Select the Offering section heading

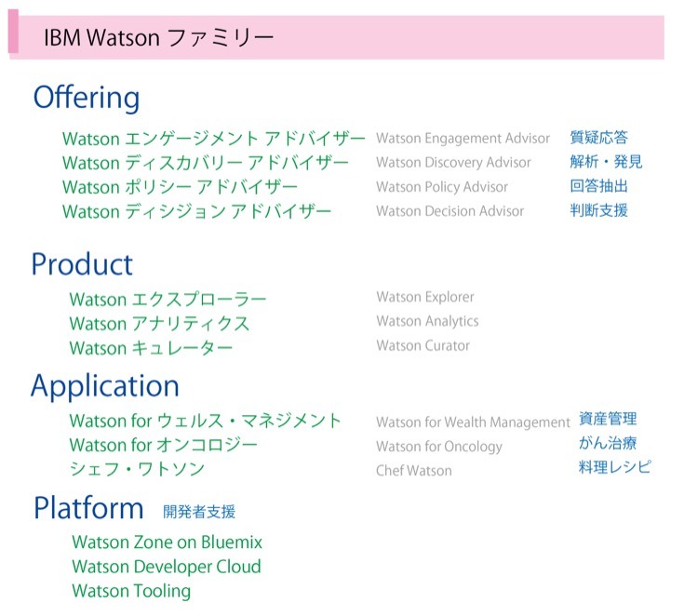click(x=87, y=98)
